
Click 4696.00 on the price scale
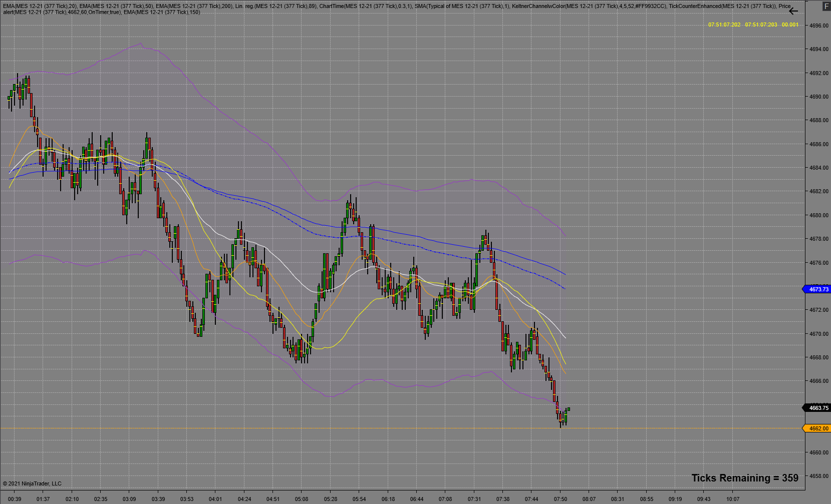[819, 26]
